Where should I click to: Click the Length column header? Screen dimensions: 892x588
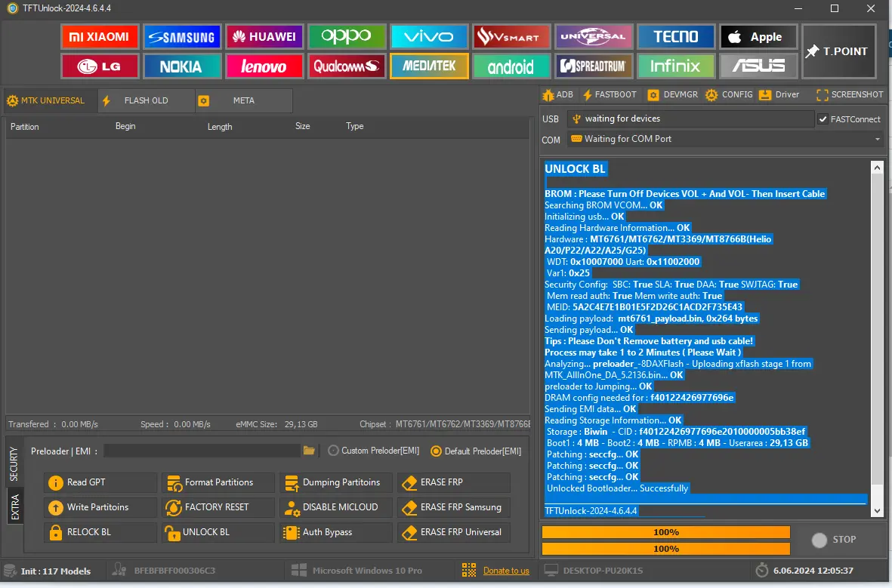(x=220, y=127)
